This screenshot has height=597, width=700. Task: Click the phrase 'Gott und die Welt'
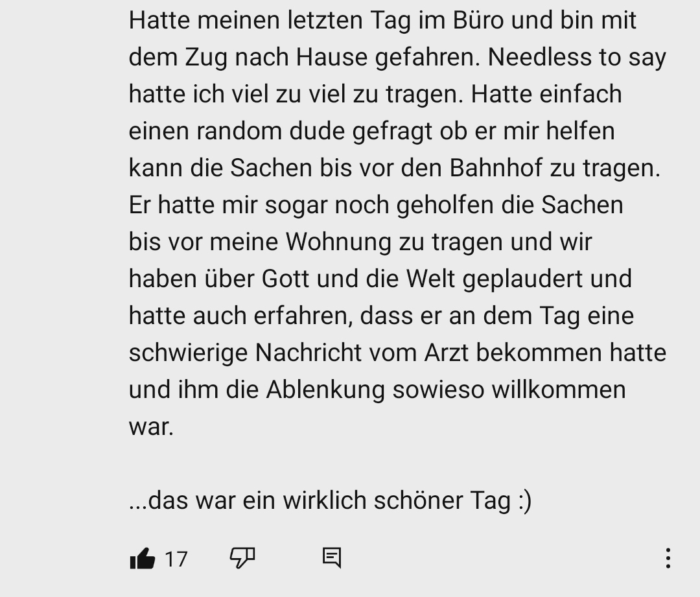coord(358,279)
